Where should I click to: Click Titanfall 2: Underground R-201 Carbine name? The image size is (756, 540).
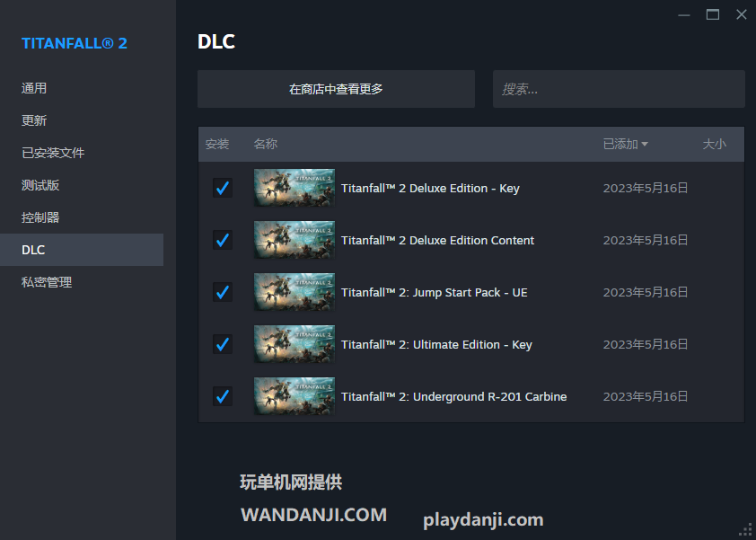coord(453,396)
